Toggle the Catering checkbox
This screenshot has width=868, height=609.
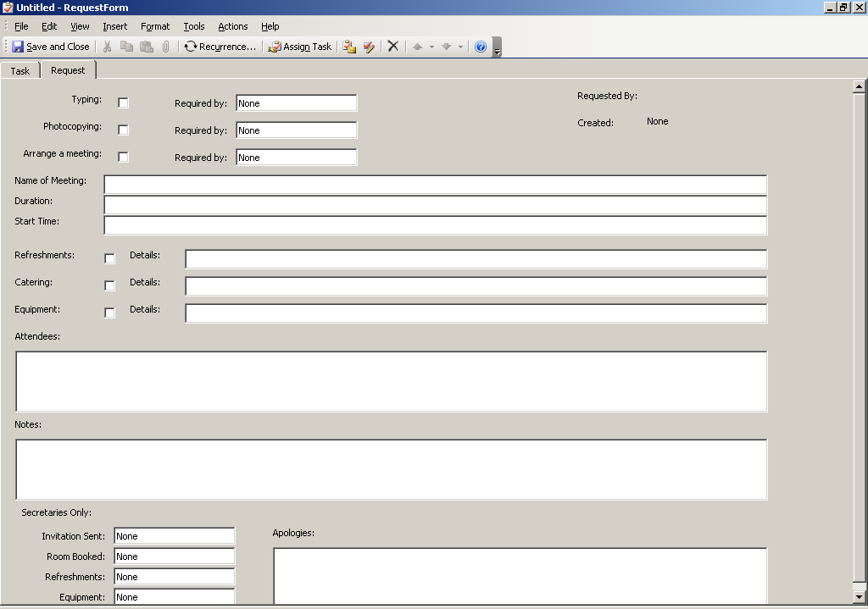coord(109,285)
